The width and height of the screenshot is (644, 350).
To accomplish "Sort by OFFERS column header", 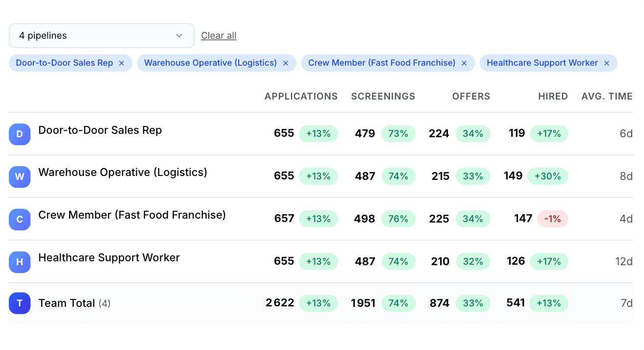I will [471, 97].
